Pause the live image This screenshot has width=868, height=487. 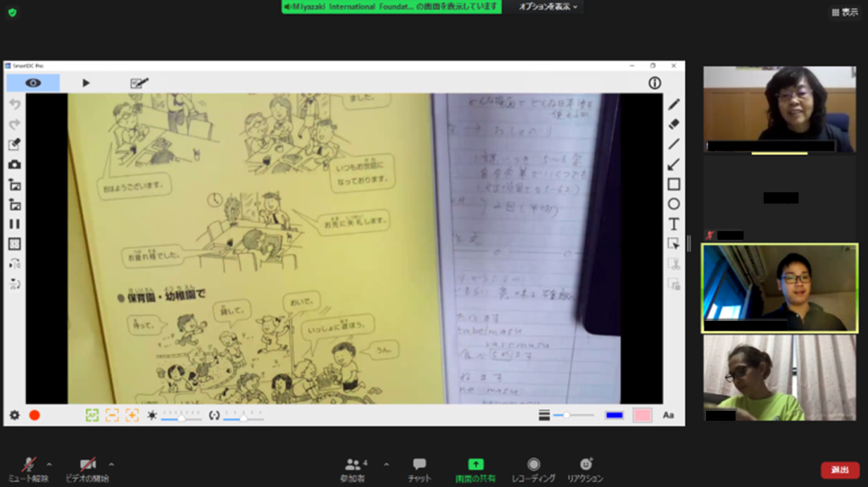click(15, 224)
